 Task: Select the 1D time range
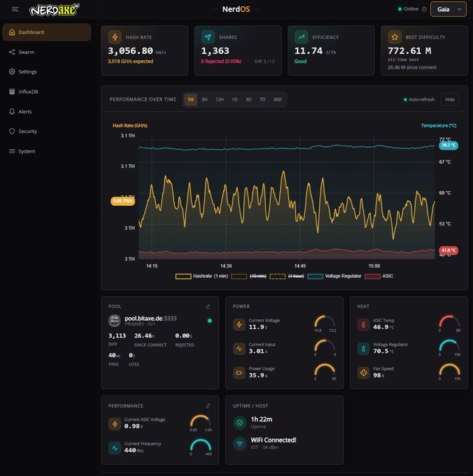click(x=234, y=99)
